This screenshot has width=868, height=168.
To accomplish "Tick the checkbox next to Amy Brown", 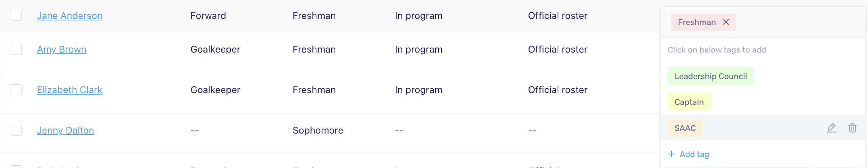I will (x=16, y=49).
